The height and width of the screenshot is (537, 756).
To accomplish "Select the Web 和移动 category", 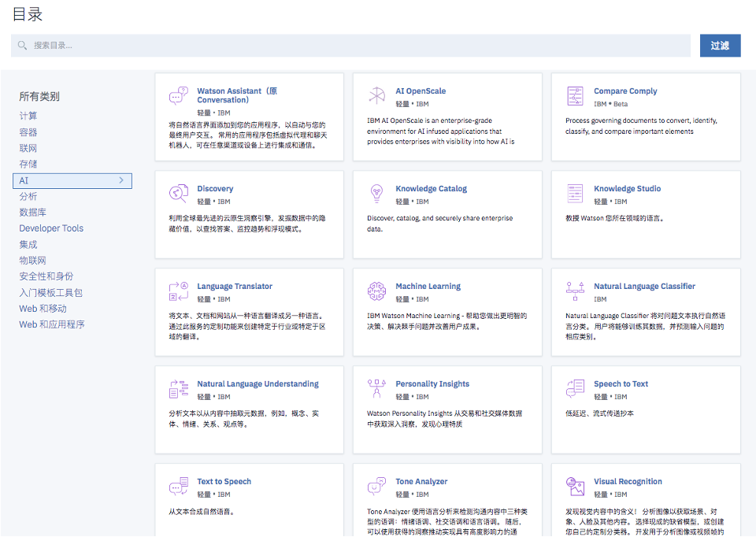I will click(x=43, y=309).
